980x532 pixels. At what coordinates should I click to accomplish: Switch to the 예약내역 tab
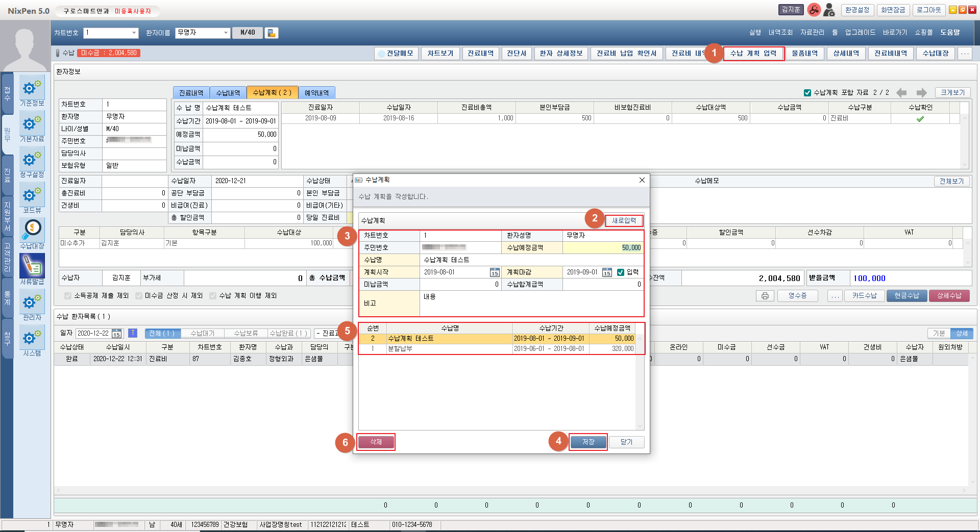(316, 93)
